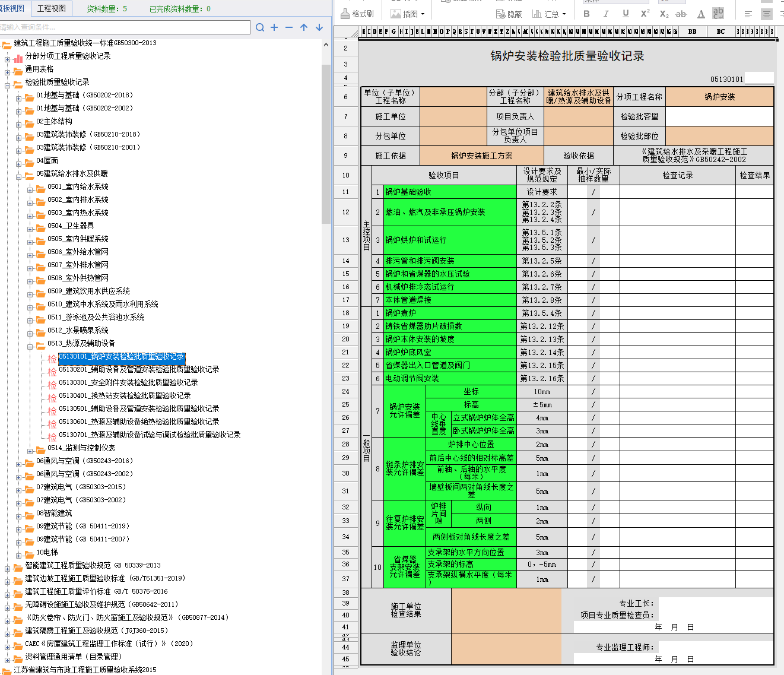Align text left
The width and height of the screenshot is (784, 675).
point(748,14)
